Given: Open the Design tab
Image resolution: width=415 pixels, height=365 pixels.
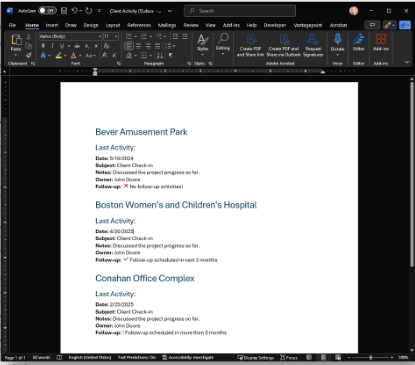Looking at the screenshot, I should (91, 25).
